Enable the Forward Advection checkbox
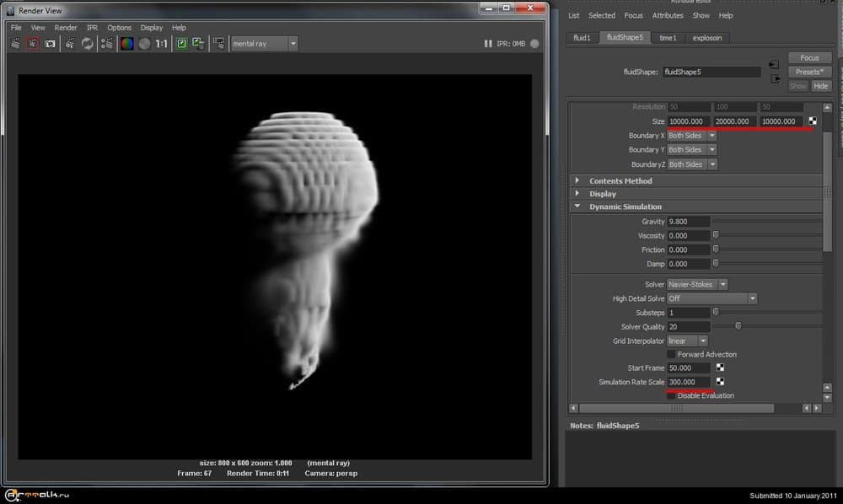This screenshot has width=843, height=504. pyautogui.click(x=671, y=355)
